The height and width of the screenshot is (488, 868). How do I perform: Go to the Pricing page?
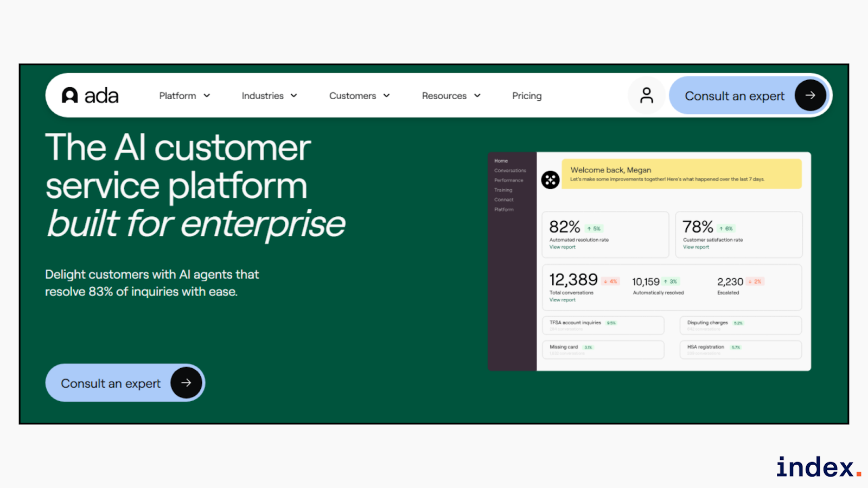527,96
